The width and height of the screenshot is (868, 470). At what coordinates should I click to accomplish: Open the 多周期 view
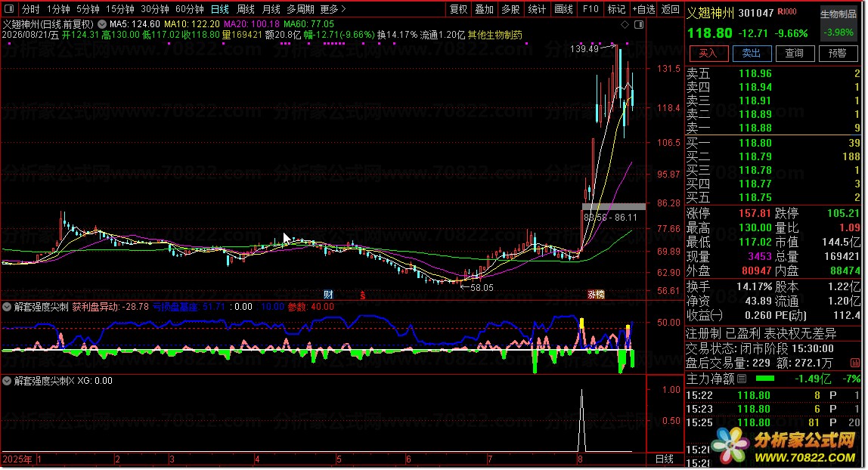[x=301, y=9]
